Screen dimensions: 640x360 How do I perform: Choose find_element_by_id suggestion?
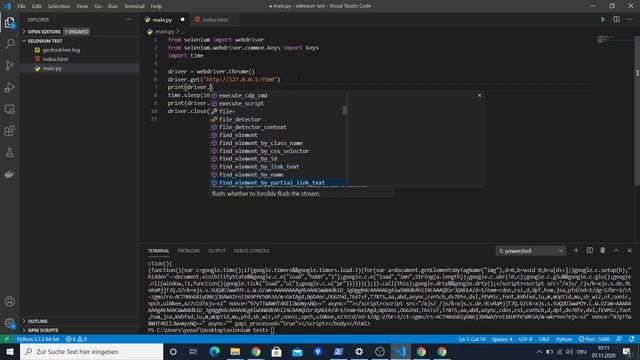[278, 159]
